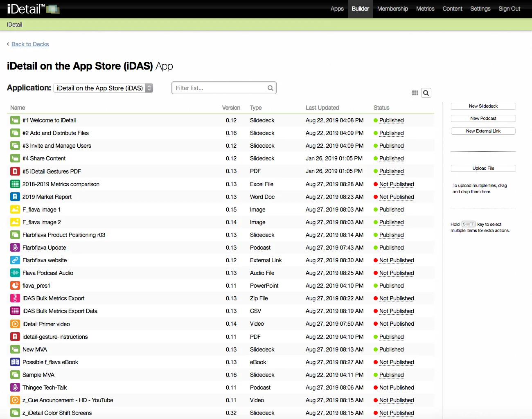
Task: Click the zip icon for iDAS Bulk Metrics Export
Action: pyautogui.click(x=15, y=298)
